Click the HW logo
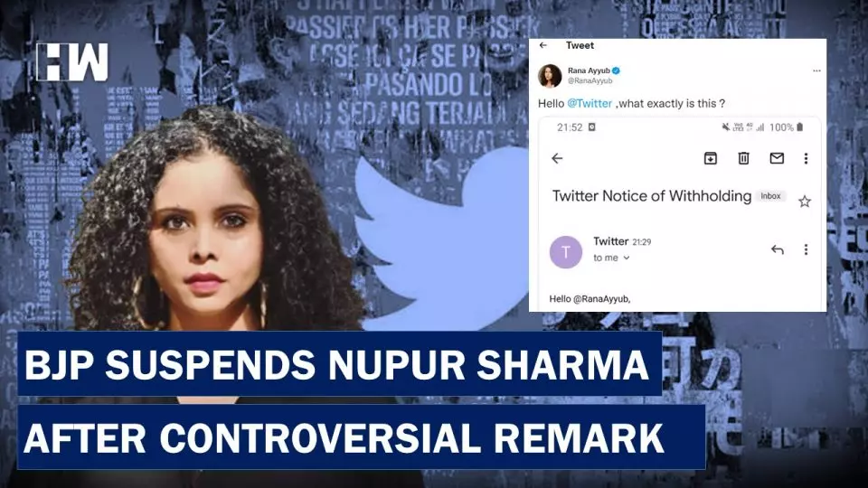 (72, 62)
